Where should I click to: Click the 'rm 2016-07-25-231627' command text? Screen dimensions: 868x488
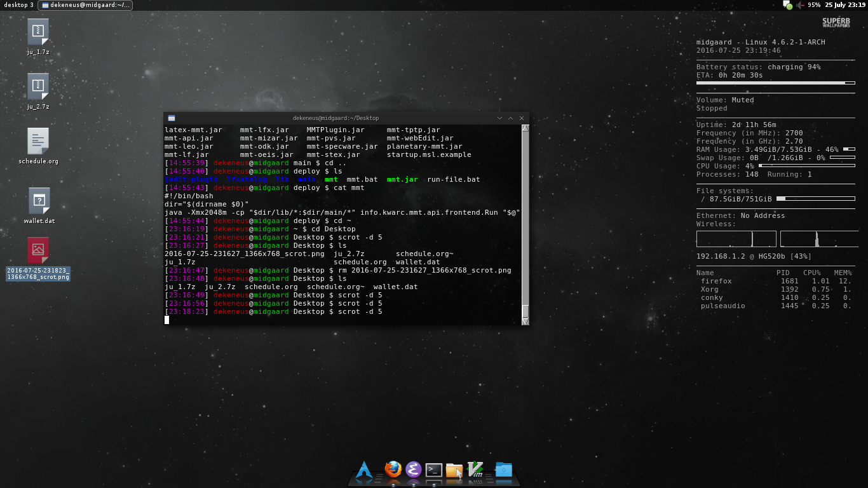(x=424, y=270)
